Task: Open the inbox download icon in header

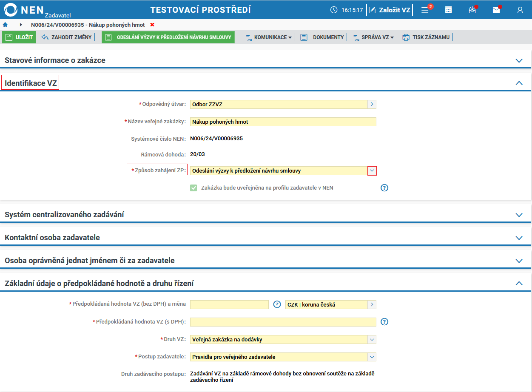Action: coord(472,10)
